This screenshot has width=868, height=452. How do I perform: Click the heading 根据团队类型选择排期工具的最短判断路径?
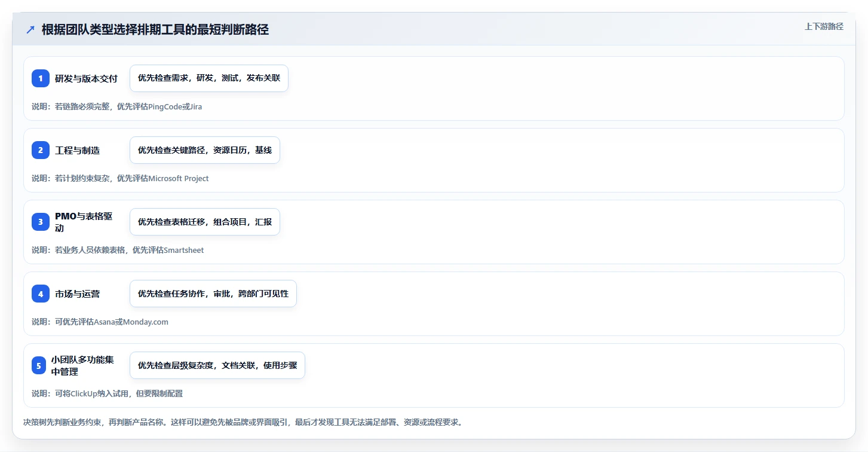(x=155, y=30)
